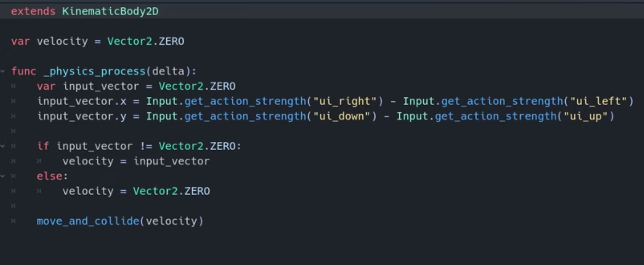Click the "ui_down" string literal
Screen dimensions: 644x265
(341, 116)
